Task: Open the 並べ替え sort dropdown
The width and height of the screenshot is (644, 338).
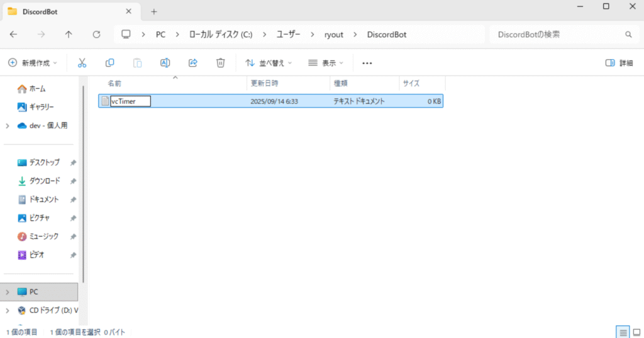Action: (269, 63)
